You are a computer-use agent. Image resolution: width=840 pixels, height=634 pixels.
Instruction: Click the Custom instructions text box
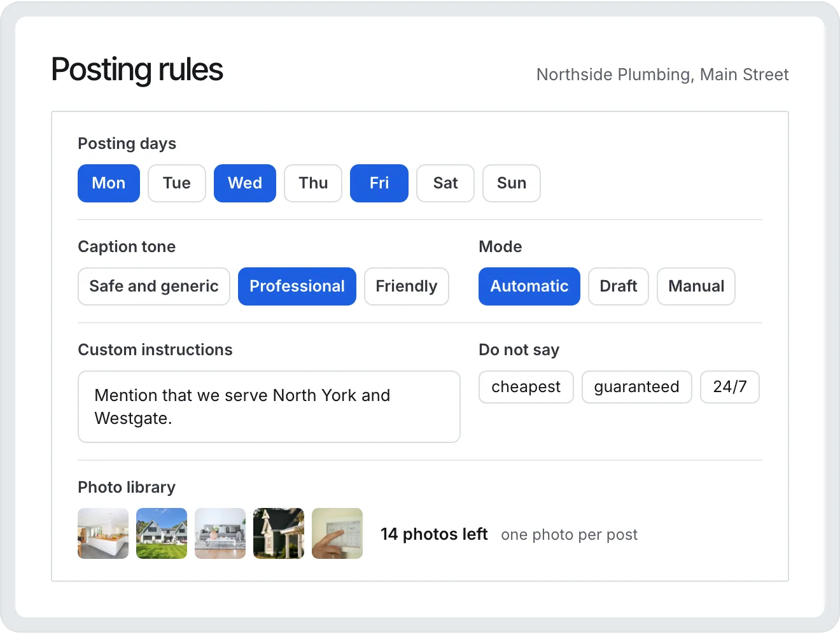[x=269, y=407]
